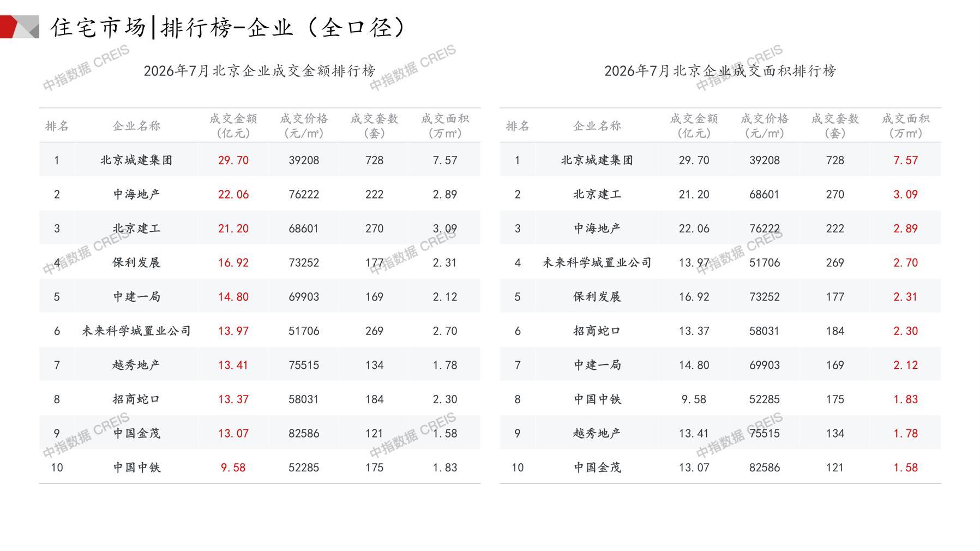
Task: Click red 2.70 in the 成交面积排行榜 table
Action: [x=906, y=262]
